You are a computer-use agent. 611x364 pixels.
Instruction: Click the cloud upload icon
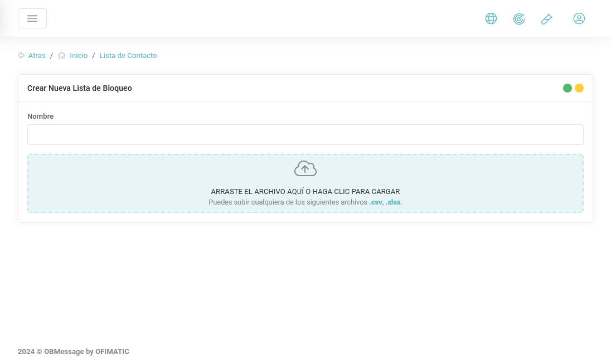pos(305,168)
